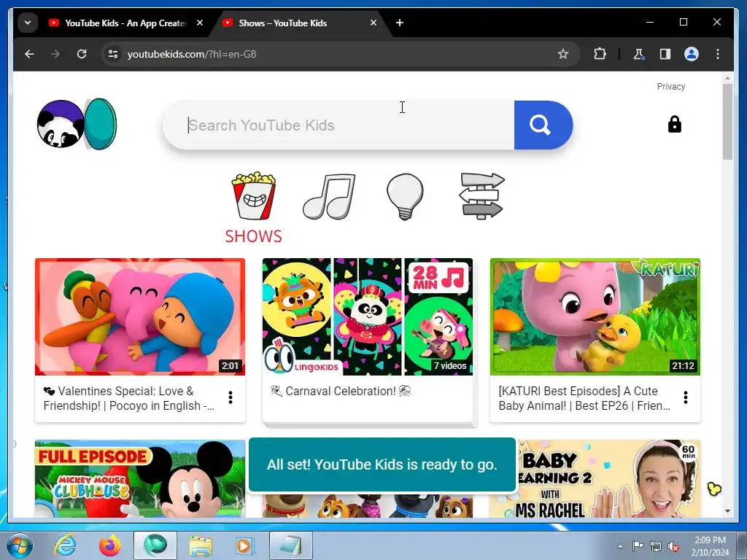Click the panda profile avatar
747x560 pixels.
pos(61,124)
